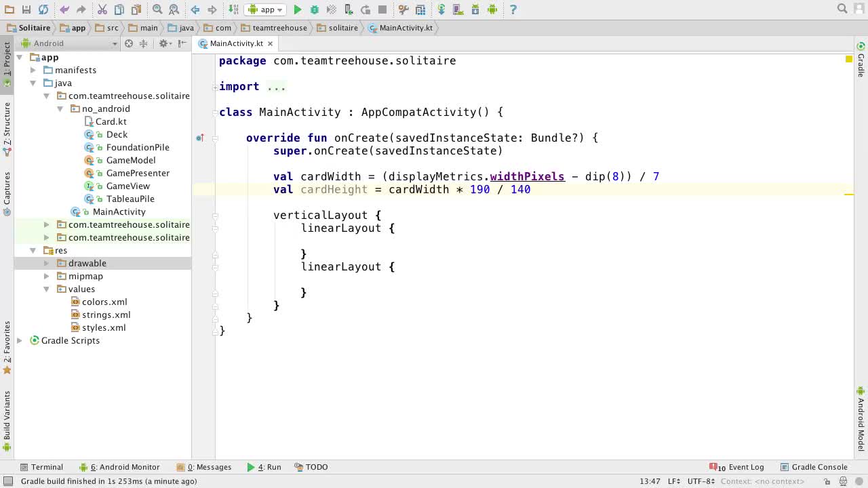
Task: Open the Event Log
Action: tap(736, 467)
